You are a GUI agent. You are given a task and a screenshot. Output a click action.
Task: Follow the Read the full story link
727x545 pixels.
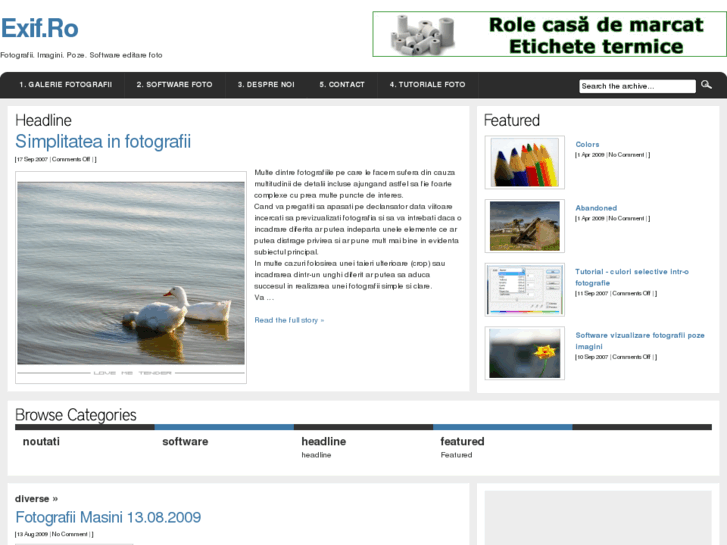(x=289, y=320)
